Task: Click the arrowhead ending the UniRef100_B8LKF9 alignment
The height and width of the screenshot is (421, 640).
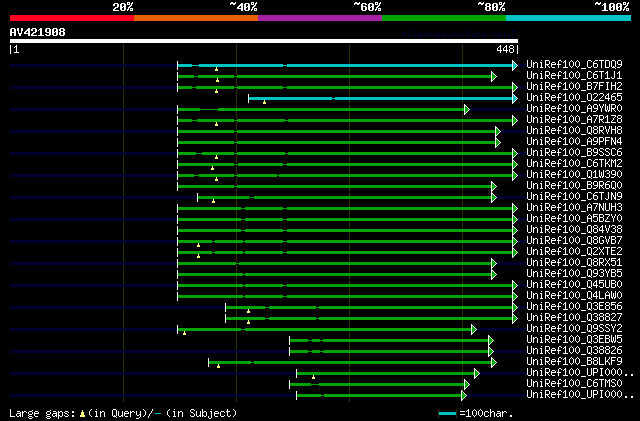Action: [494, 362]
